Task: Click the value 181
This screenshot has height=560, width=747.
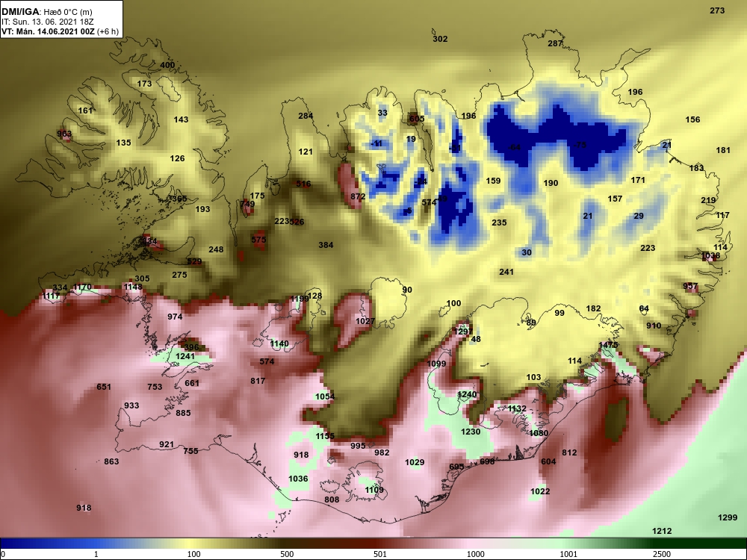Action: coord(723,150)
